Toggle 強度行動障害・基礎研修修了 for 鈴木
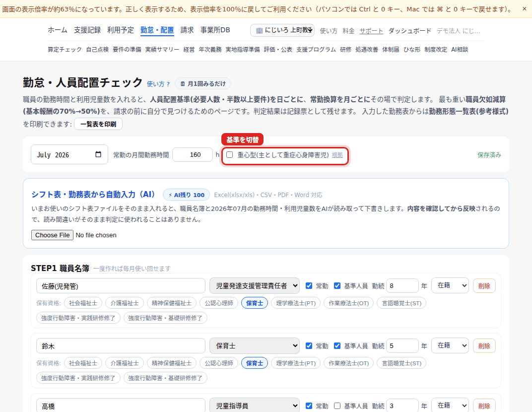The image size is (532, 412). (x=165, y=378)
